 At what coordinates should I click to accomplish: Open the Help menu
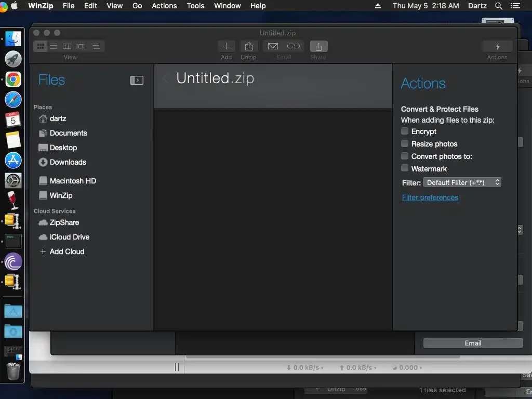(x=258, y=6)
